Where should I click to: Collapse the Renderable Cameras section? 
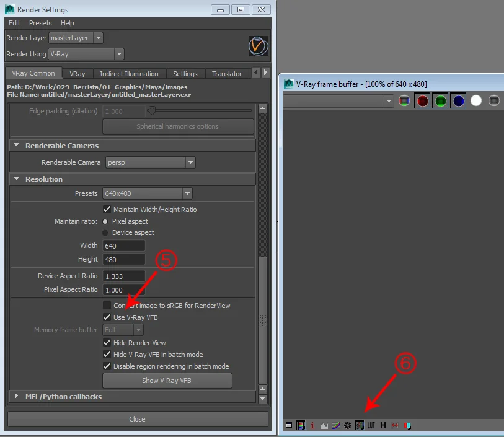click(x=17, y=145)
